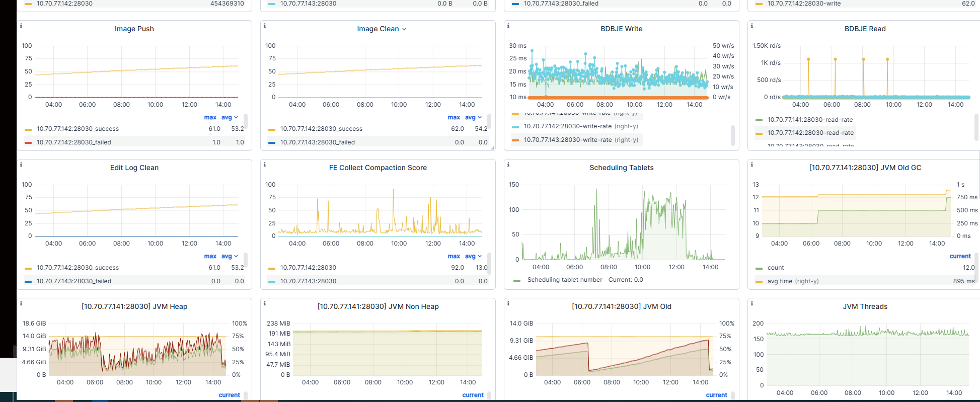This screenshot has height=402, width=980.
Task: Toggle 10.70.77.142:28030_success series in Edit Log Clean
Action: click(x=78, y=268)
